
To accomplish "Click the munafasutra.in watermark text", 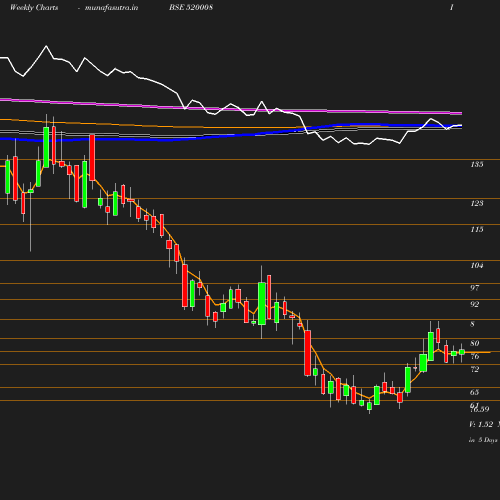I will 111,8.
